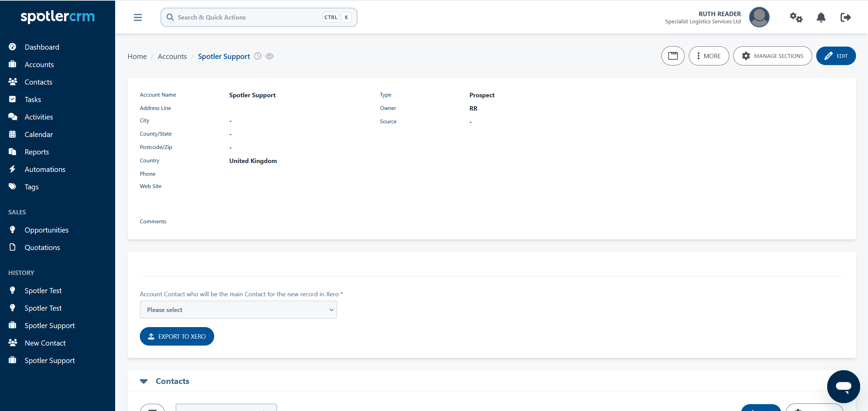The image size is (868, 411).
Task: Open Dashboard from the sidebar
Action: point(42,47)
